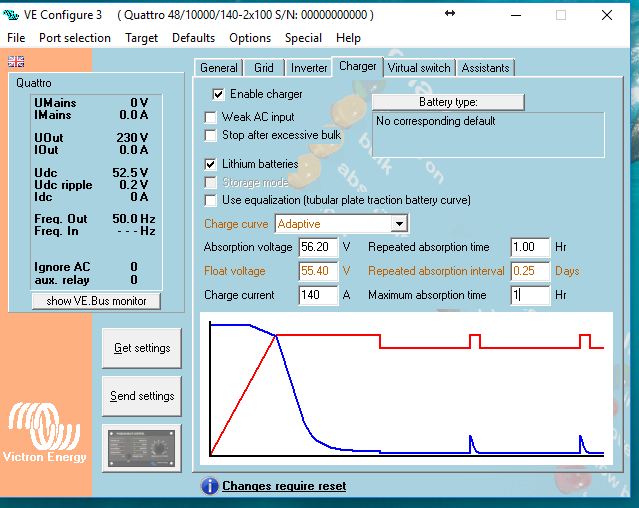639x508 pixels.
Task: Open the Changes require reset link
Action: [x=284, y=486]
